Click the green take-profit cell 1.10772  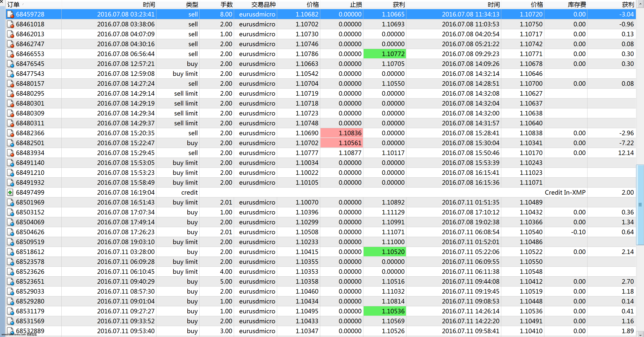click(x=385, y=54)
